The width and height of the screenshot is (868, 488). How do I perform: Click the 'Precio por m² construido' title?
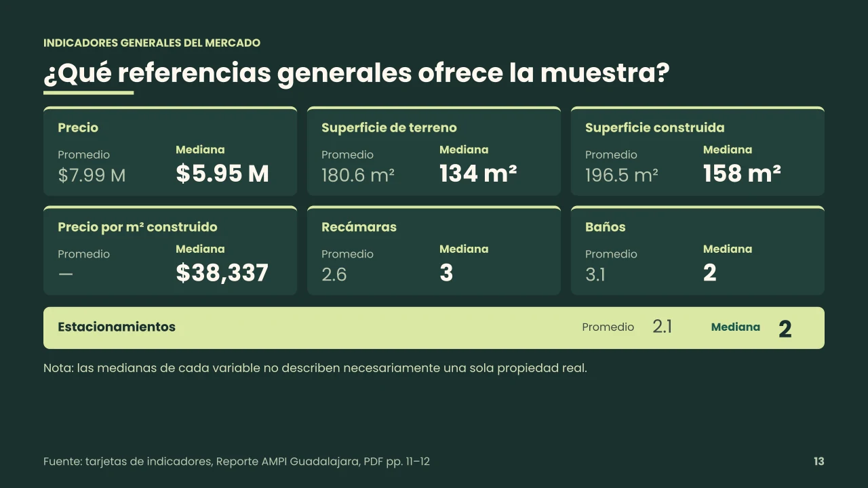[x=138, y=227]
